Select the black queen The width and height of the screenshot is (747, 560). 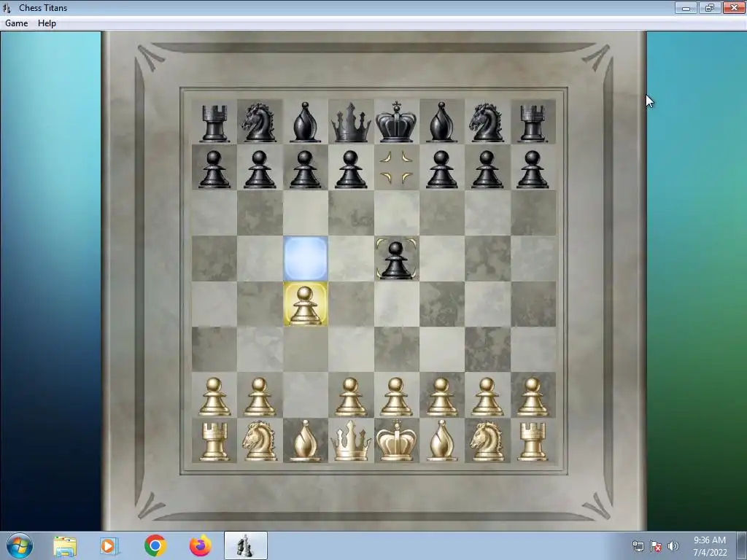(x=351, y=122)
